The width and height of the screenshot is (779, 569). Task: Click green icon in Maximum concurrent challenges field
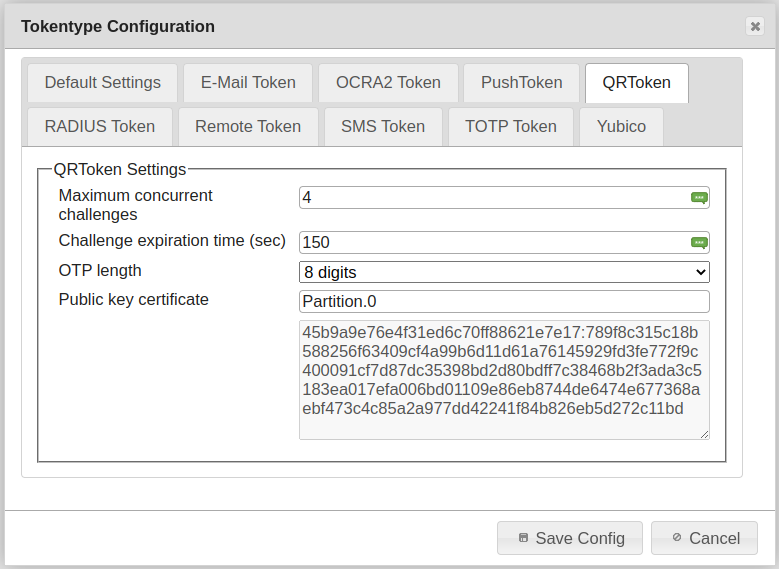(699, 198)
